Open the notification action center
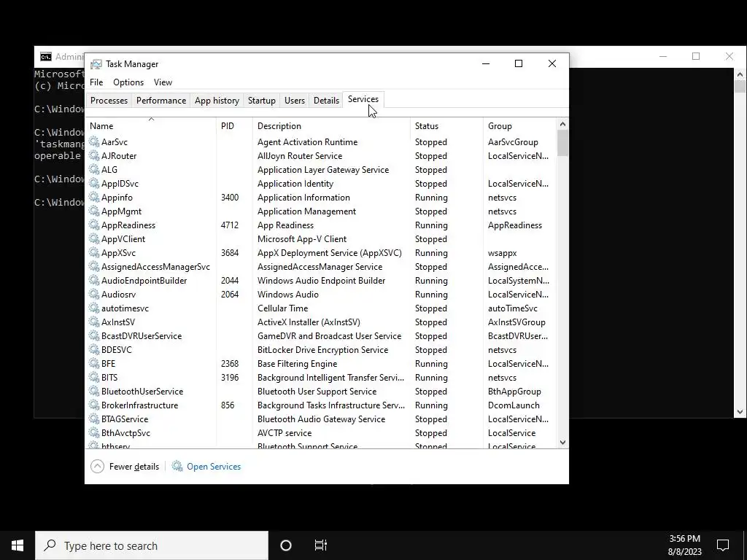This screenshot has width=747, height=560. point(723,545)
